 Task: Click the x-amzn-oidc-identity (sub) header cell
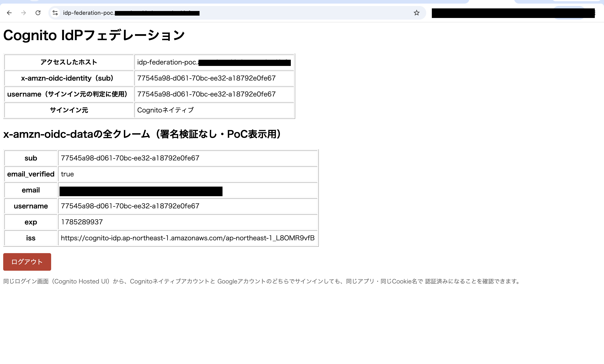tap(69, 78)
